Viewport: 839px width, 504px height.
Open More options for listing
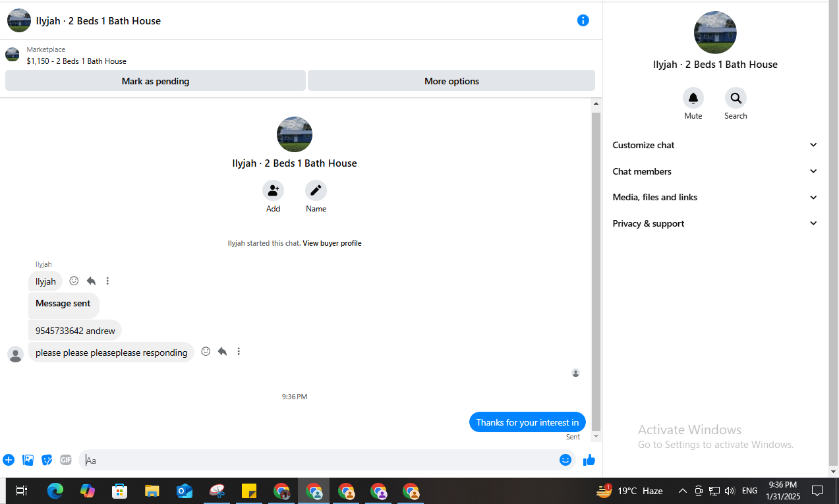(x=451, y=81)
